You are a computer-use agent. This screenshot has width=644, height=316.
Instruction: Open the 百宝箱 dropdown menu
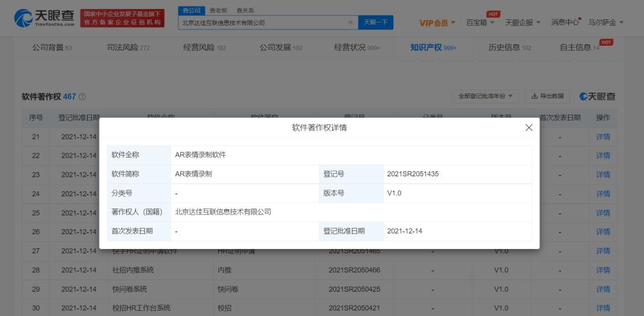(480, 23)
